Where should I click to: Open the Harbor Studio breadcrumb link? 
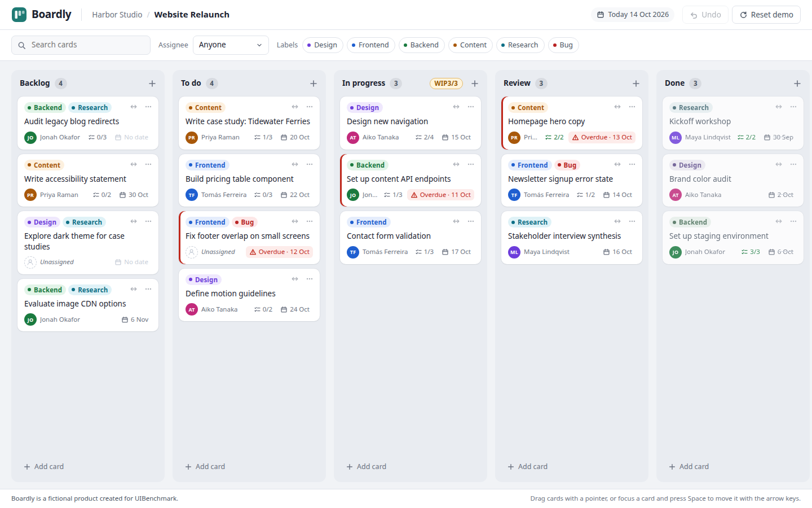point(117,15)
